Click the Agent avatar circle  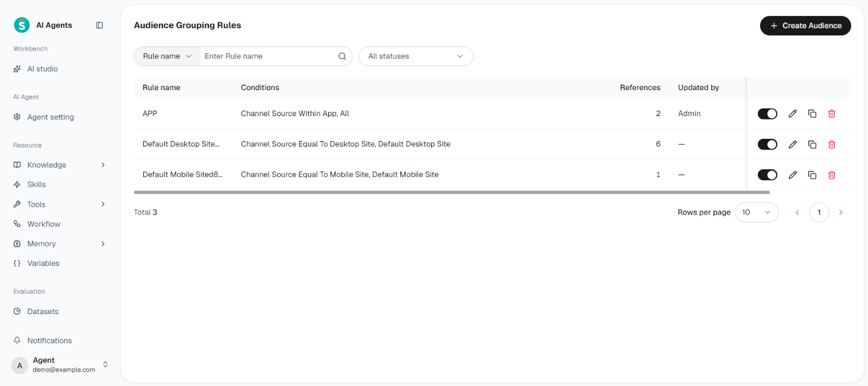pos(19,365)
